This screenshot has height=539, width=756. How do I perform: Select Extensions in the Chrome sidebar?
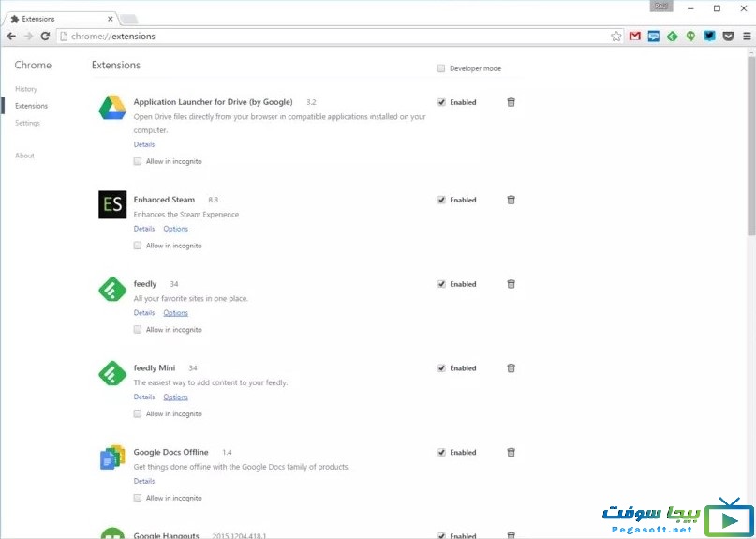[31, 106]
